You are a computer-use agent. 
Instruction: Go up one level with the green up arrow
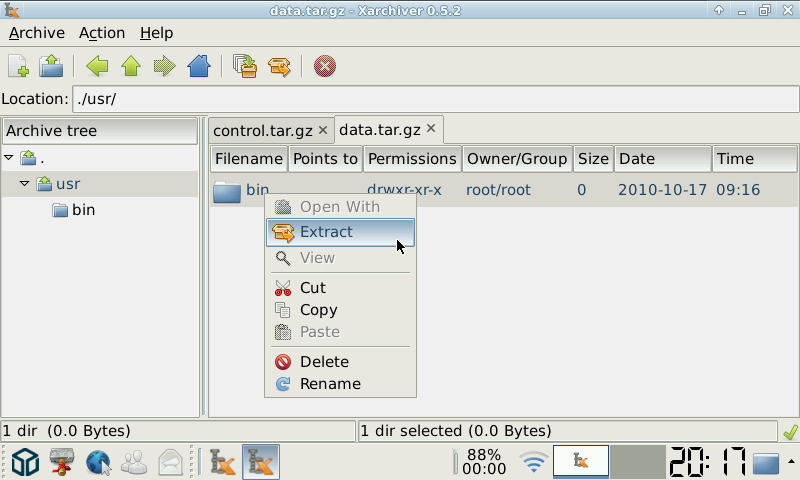[x=131, y=66]
